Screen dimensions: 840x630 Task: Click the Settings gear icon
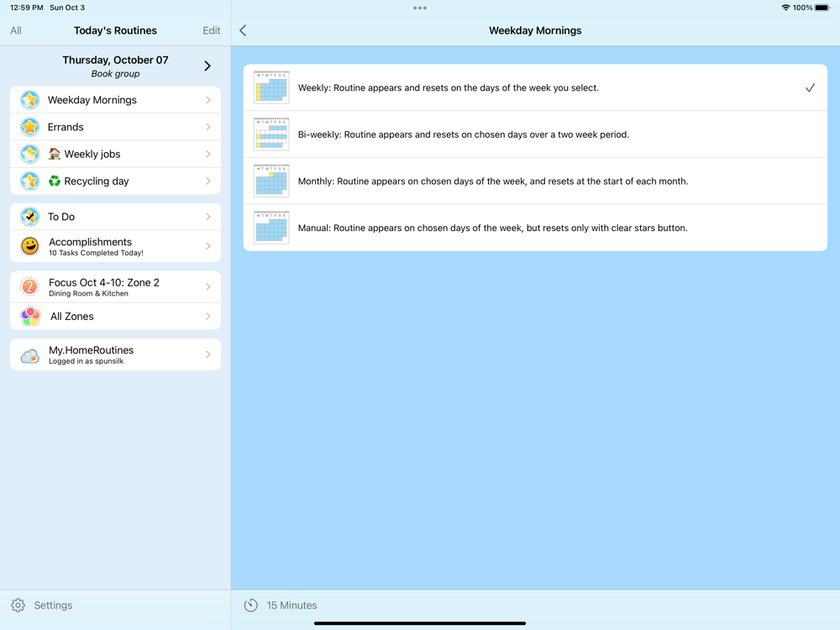point(18,605)
